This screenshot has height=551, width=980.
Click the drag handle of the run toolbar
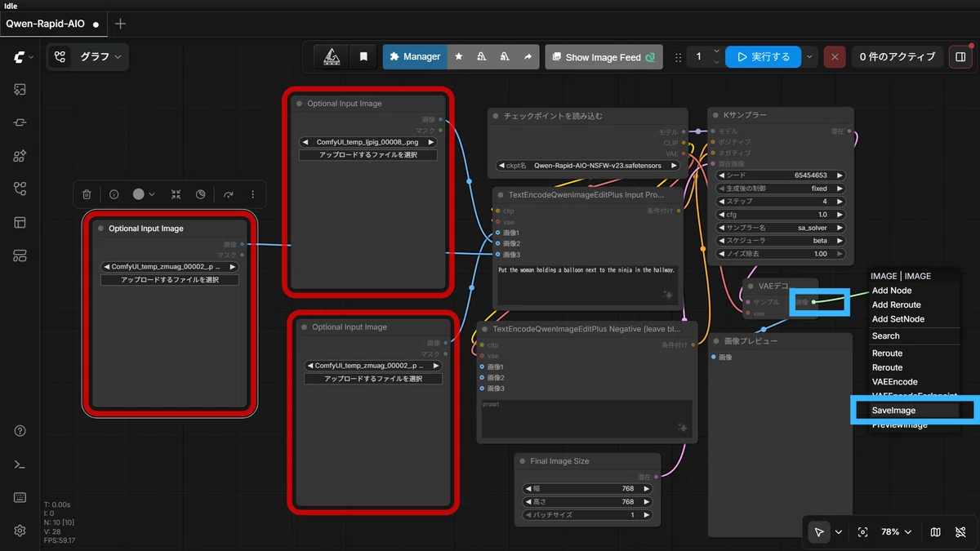(678, 57)
